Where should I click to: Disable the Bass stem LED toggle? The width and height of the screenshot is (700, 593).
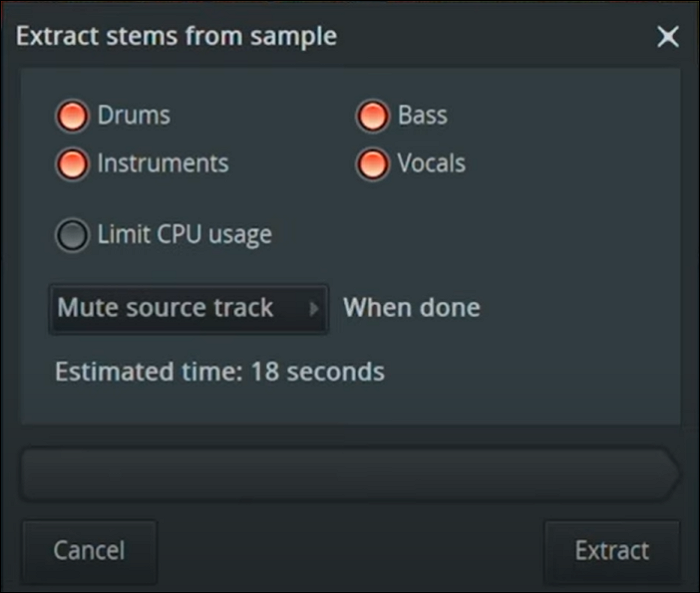[372, 117]
